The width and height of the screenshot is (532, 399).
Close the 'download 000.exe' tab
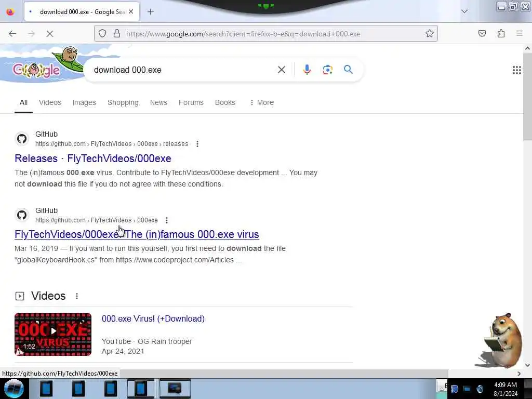point(131,12)
